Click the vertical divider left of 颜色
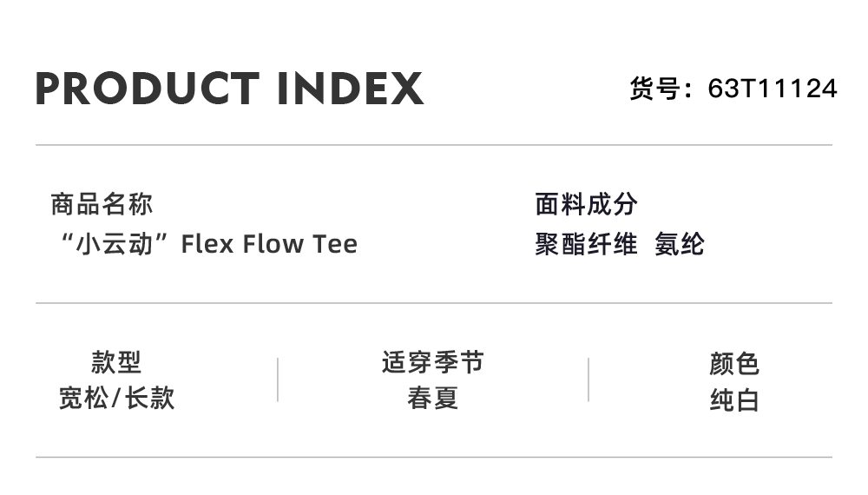Screen dimensions: 868x495 pyautogui.click(x=589, y=379)
